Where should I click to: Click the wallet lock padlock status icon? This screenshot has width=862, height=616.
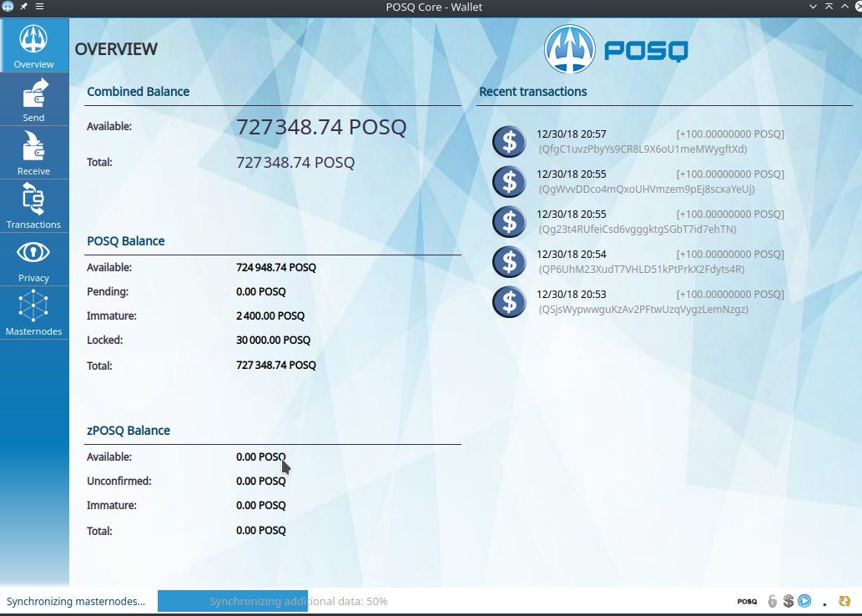[772, 600]
